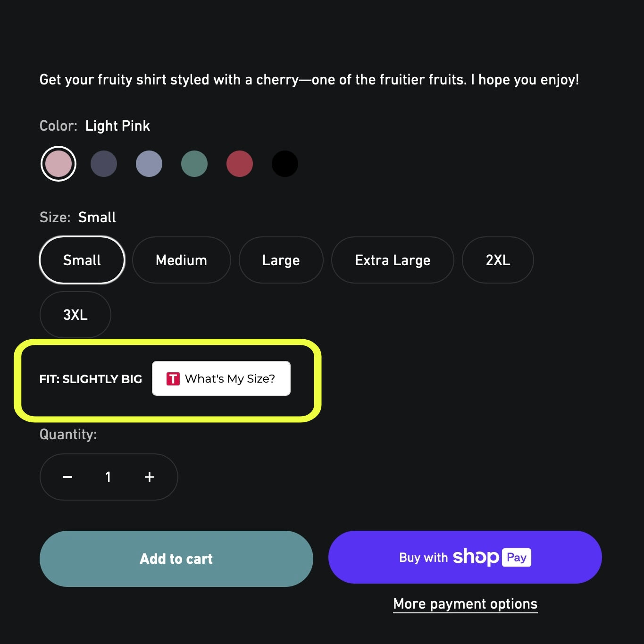The width and height of the screenshot is (644, 644).
Task: Select the 3XL size option
Action: [x=75, y=315]
